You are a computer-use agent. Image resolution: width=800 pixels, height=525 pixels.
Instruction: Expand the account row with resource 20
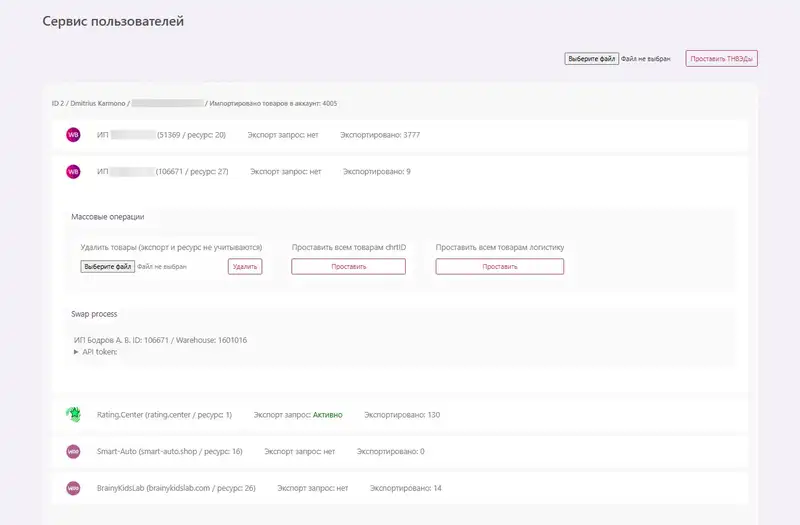click(x=399, y=135)
